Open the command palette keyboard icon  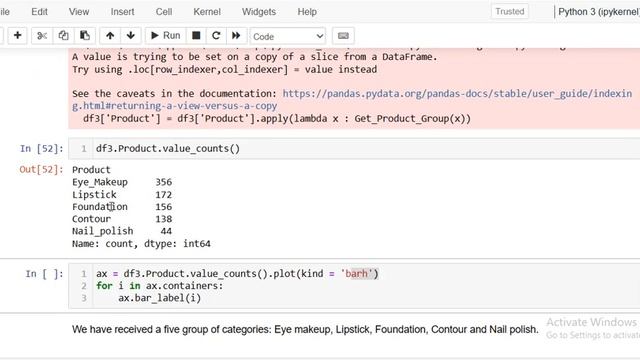[343, 36]
